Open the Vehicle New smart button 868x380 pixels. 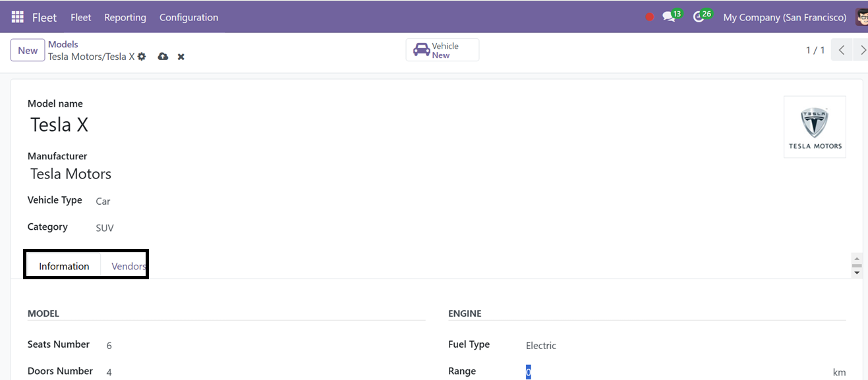coord(442,50)
